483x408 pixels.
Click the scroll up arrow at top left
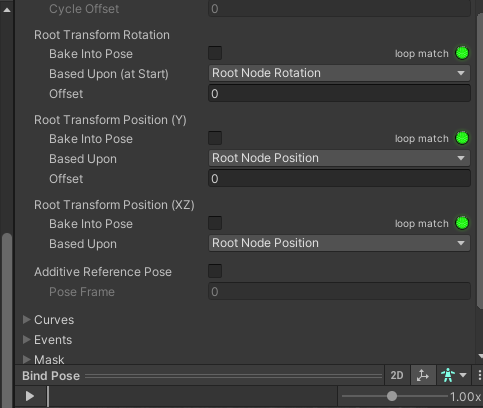7,10
